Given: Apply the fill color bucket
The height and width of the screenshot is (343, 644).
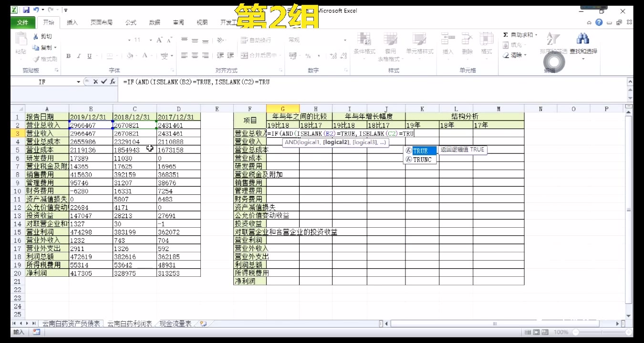Looking at the screenshot, I should tap(130, 56).
